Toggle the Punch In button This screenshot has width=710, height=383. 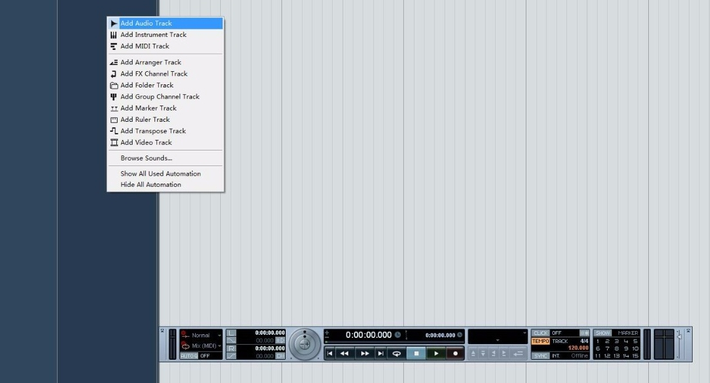click(231, 340)
